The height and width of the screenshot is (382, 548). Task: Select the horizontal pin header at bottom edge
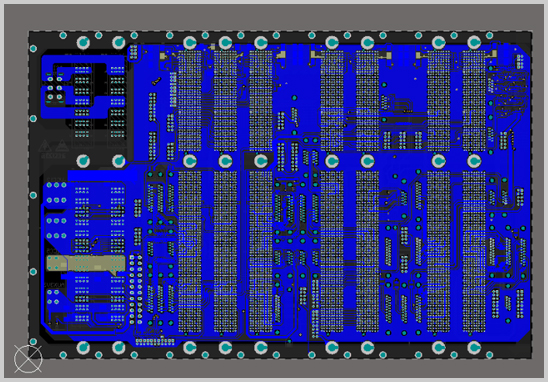(155, 341)
